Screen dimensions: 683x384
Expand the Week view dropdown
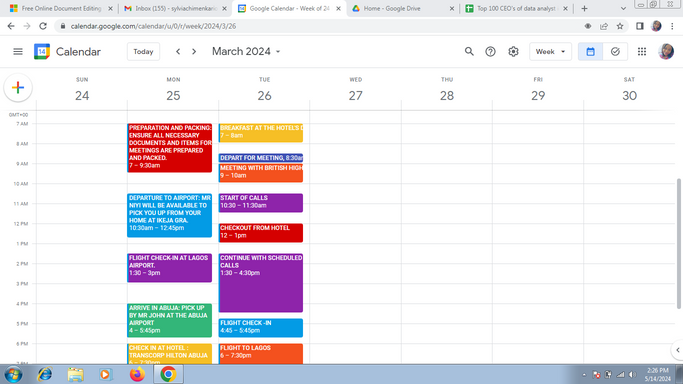coord(550,51)
